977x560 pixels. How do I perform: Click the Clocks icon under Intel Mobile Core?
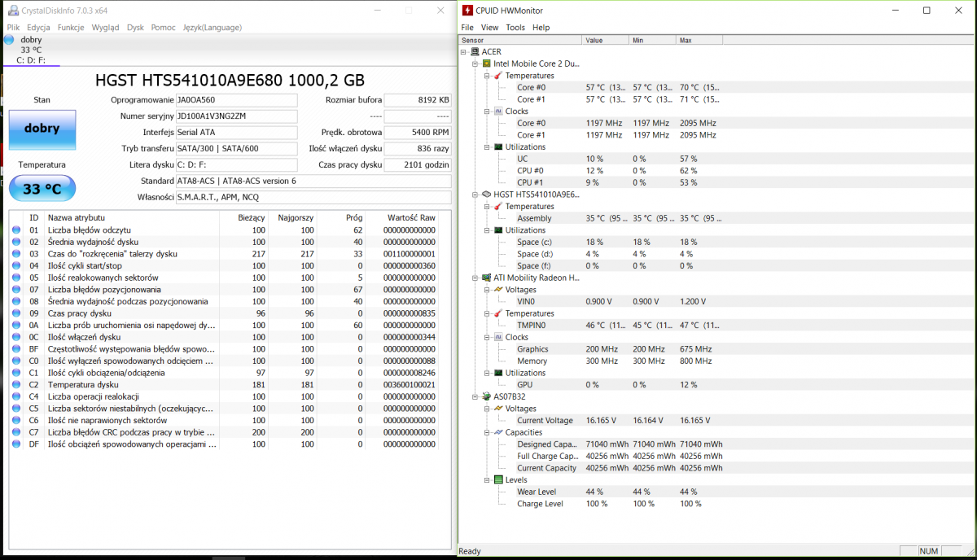[498, 112]
